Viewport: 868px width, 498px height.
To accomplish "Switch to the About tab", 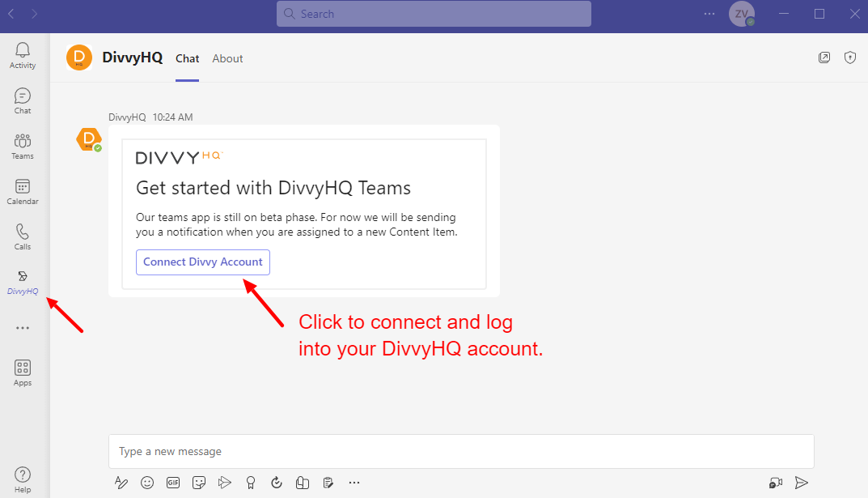I will pos(227,59).
